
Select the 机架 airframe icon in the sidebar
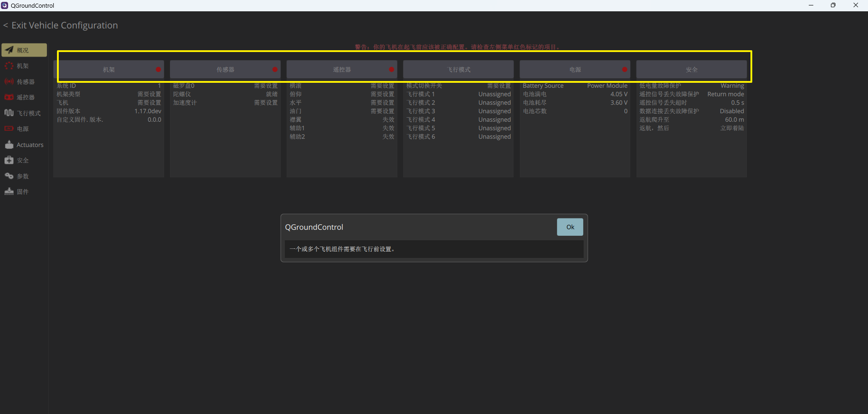coord(9,66)
